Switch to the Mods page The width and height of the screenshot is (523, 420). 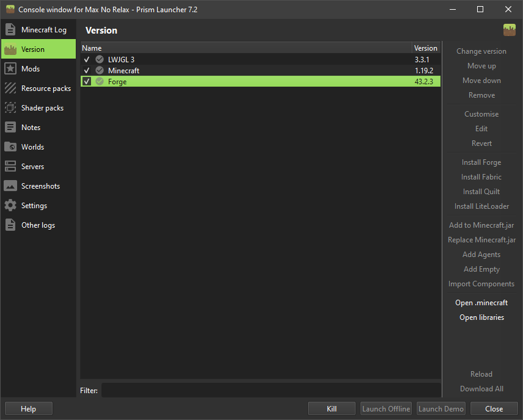[x=38, y=68]
